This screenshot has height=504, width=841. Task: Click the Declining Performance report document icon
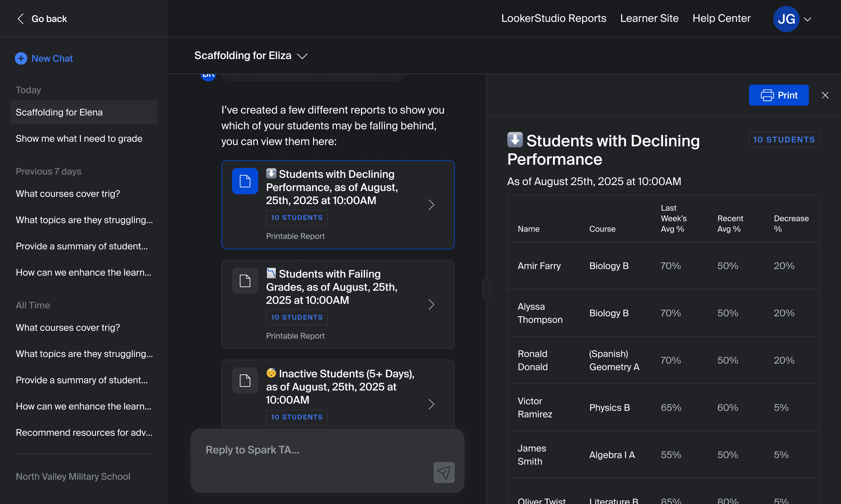[x=245, y=181]
